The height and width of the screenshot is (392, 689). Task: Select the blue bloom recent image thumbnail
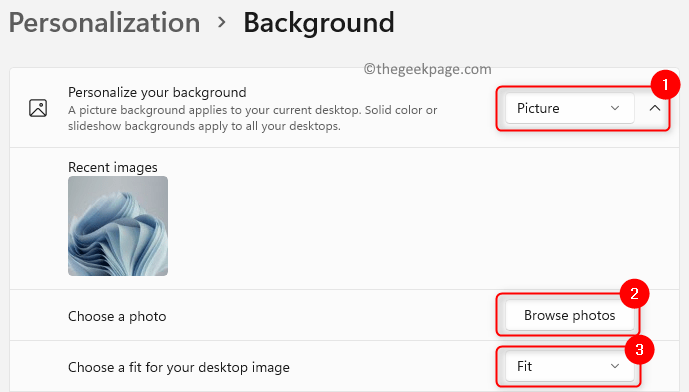click(x=118, y=226)
